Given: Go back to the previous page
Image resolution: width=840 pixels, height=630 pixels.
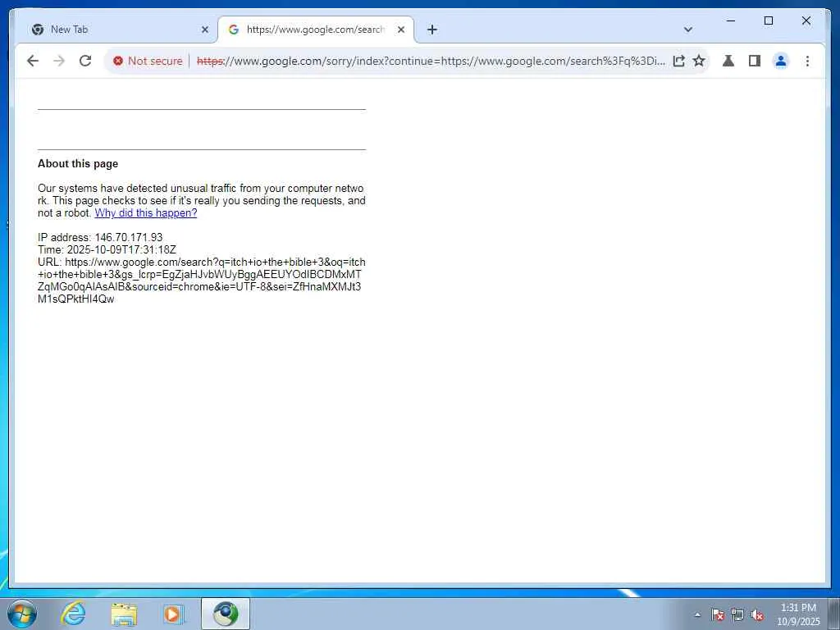Looking at the screenshot, I should (x=33, y=61).
